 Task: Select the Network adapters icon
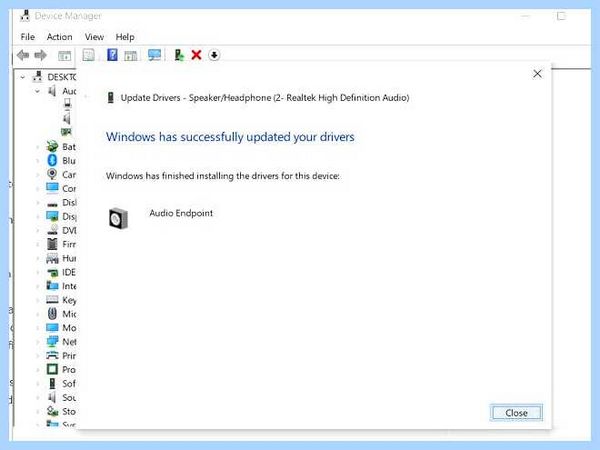click(52, 341)
